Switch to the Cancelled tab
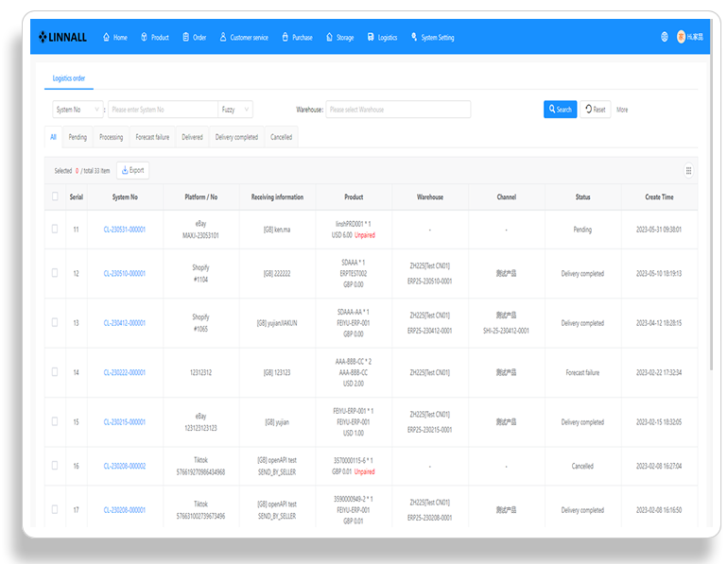 281,137
